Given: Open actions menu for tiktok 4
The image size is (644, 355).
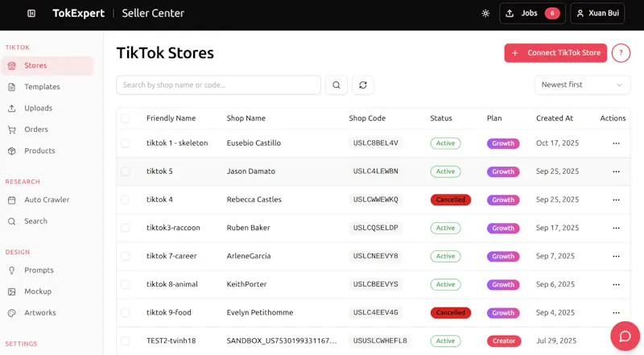Looking at the screenshot, I should pos(616,200).
